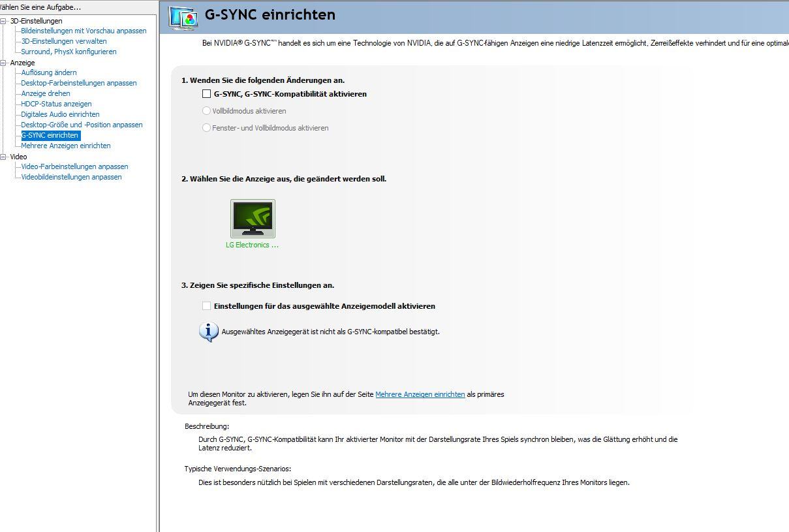
Task: Open Bildeinstellungen mit Vorschau anpassen
Action: click(84, 31)
